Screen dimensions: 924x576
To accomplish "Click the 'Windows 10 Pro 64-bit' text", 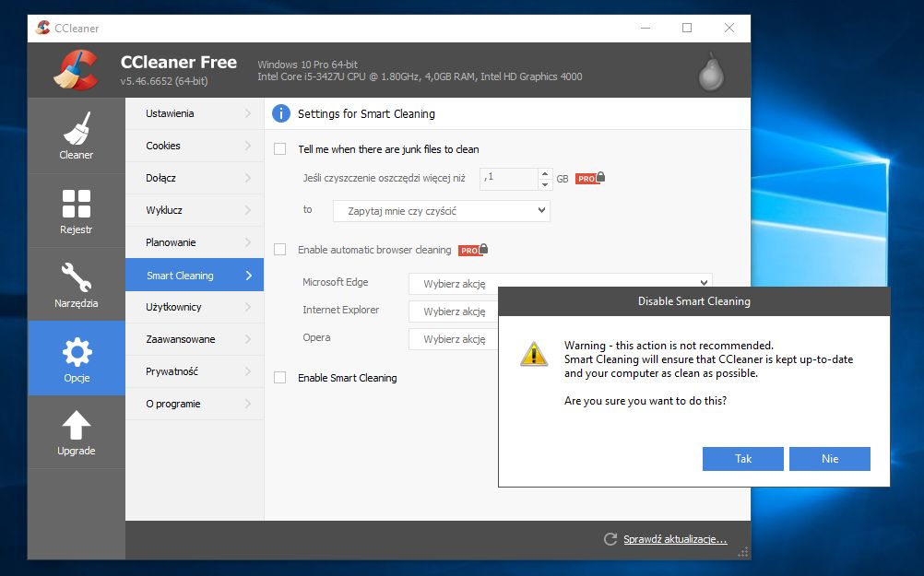I will pyautogui.click(x=308, y=65).
